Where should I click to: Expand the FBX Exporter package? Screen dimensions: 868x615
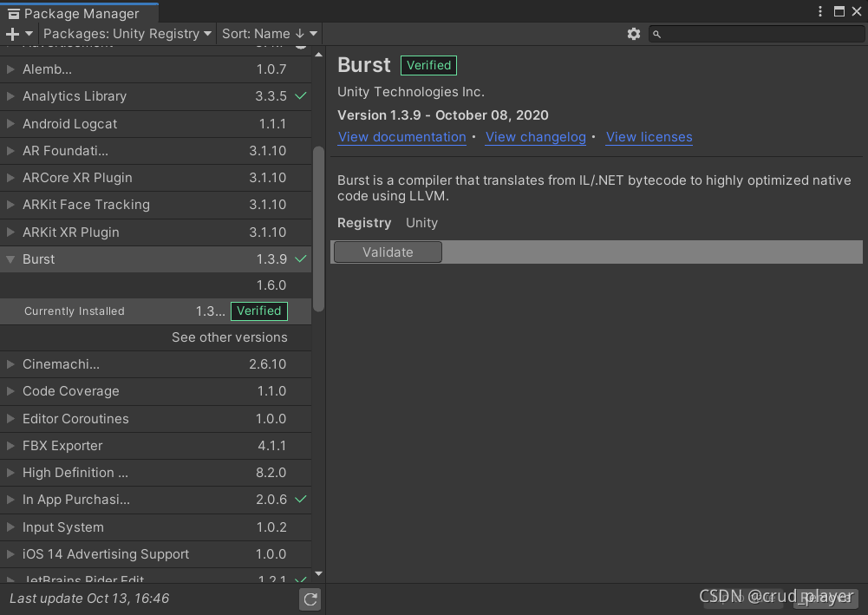point(10,446)
